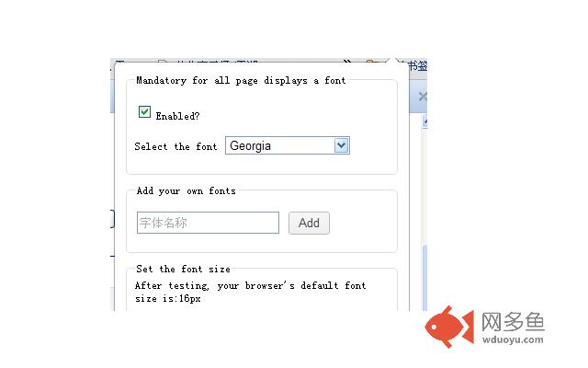This screenshot has width=588, height=368.
Task: Close the blue panel with the X
Action: tap(423, 97)
